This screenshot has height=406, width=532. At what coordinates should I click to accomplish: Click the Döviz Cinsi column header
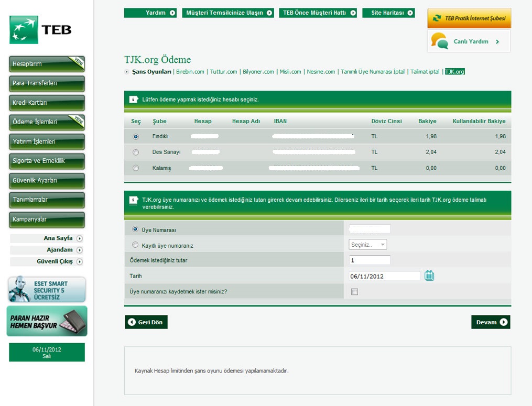click(x=386, y=122)
